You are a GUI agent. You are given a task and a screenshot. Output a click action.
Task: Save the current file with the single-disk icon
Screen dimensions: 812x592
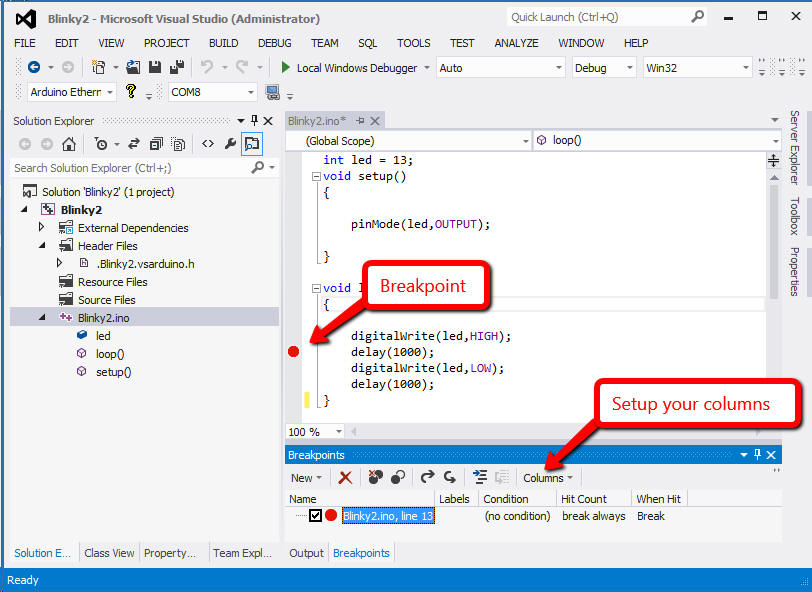coord(155,67)
